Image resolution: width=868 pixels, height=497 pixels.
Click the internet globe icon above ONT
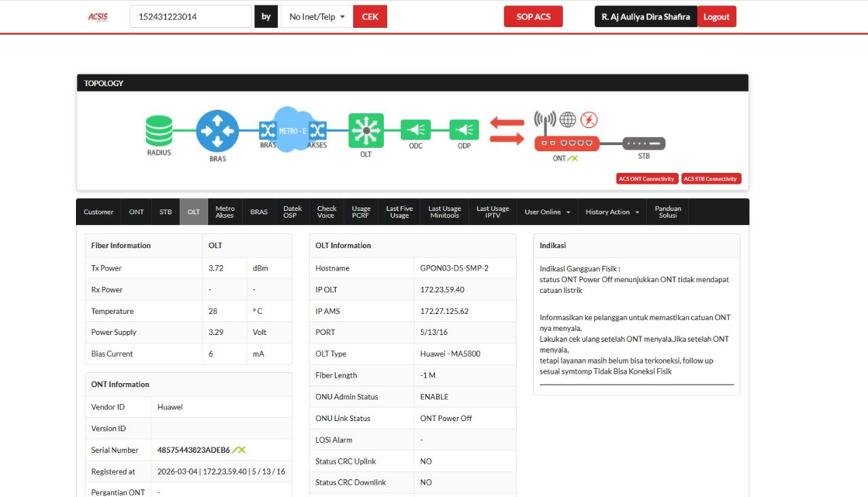point(568,120)
